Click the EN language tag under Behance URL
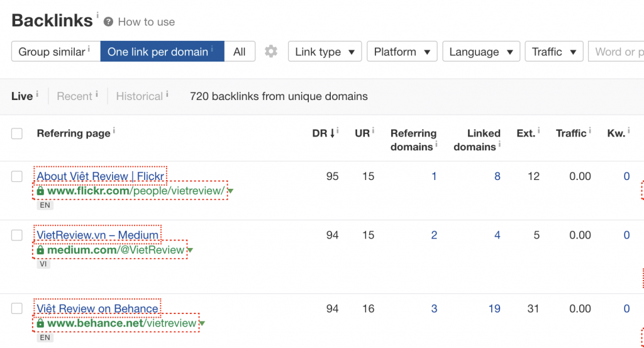The height and width of the screenshot is (348, 644). pos(45,337)
